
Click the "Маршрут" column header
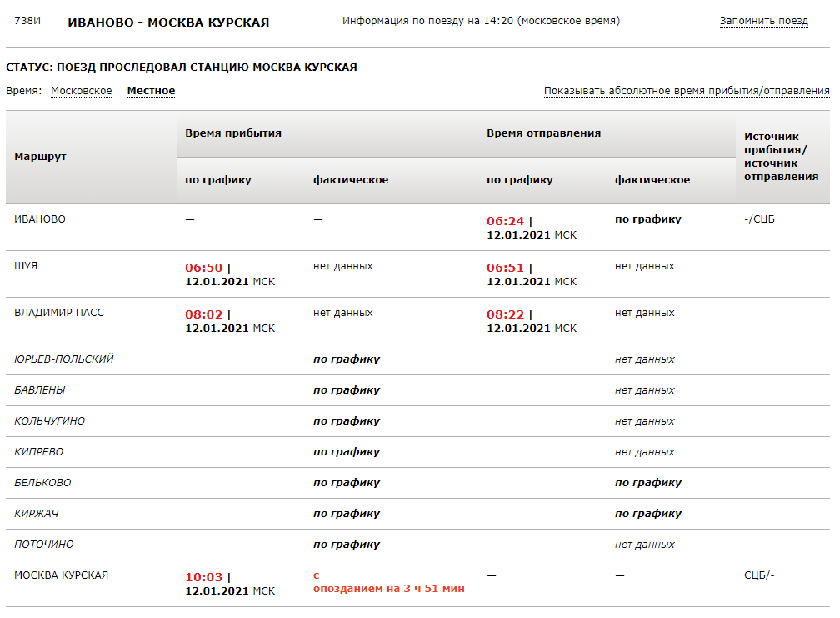click(40, 157)
